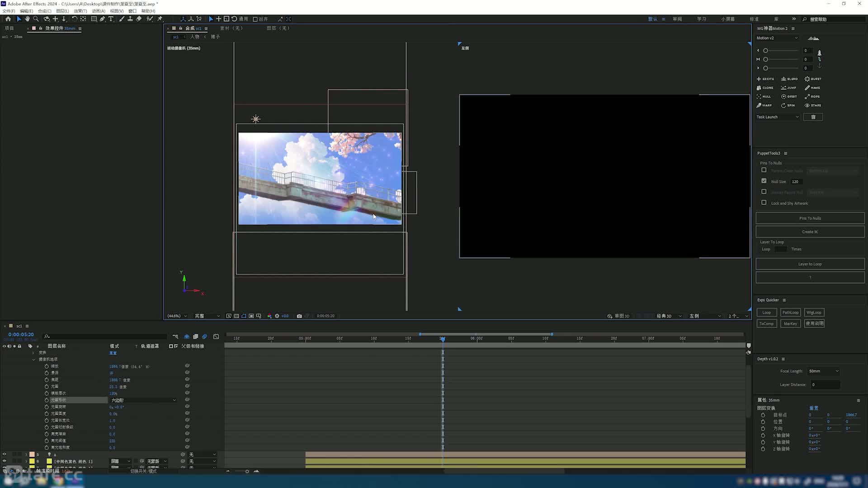Click the Frame Blending icon in timeline header
868x488 pixels.
196,337
